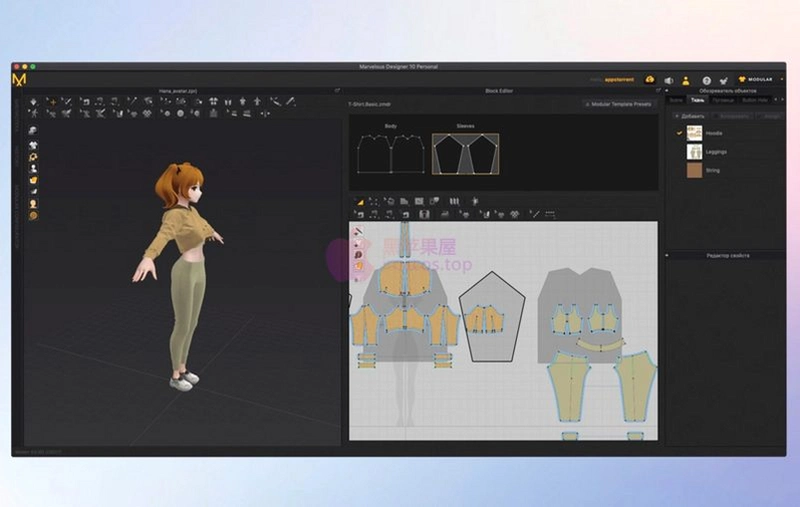
Task: Select the Leggings fabric name
Action: pyautogui.click(x=716, y=152)
